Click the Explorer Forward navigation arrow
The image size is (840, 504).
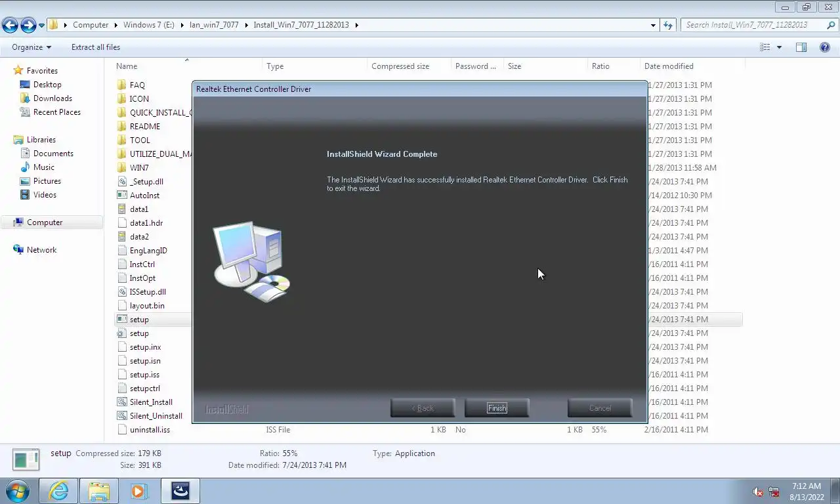pyautogui.click(x=28, y=25)
